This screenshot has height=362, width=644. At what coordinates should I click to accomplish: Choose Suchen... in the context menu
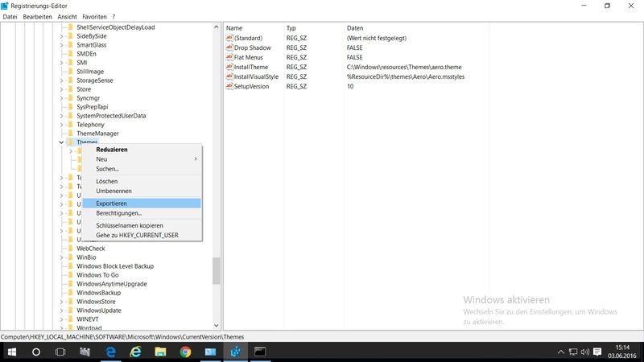[142, 169]
